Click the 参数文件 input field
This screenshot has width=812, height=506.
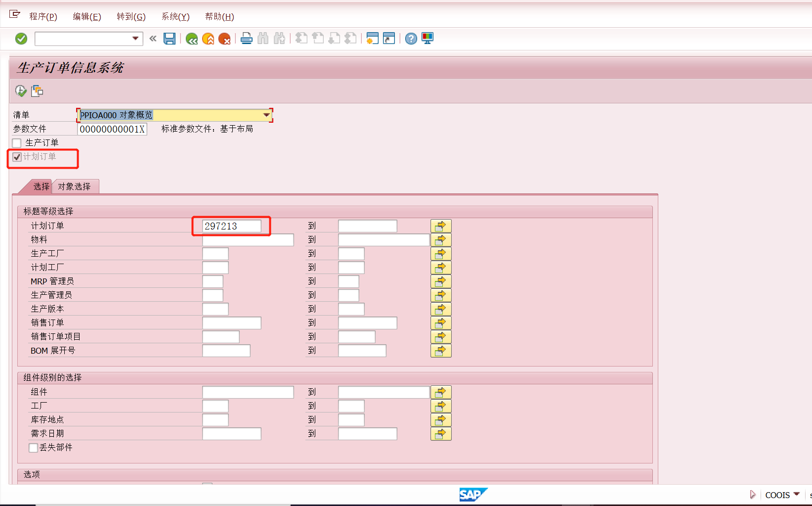[112, 129]
